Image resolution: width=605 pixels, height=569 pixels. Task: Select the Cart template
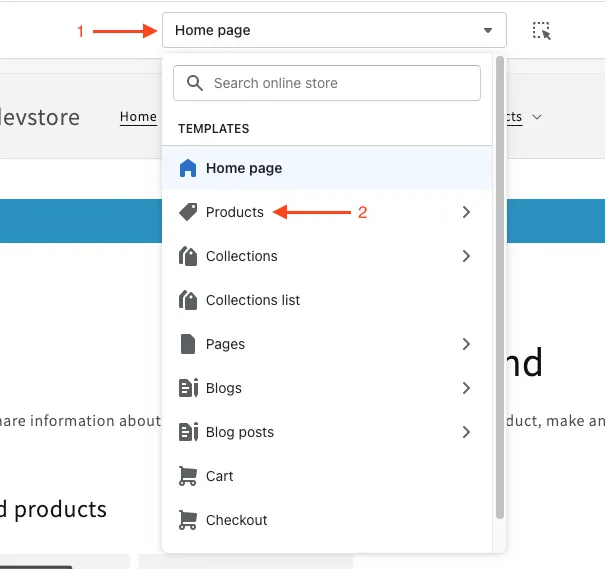point(327,476)
